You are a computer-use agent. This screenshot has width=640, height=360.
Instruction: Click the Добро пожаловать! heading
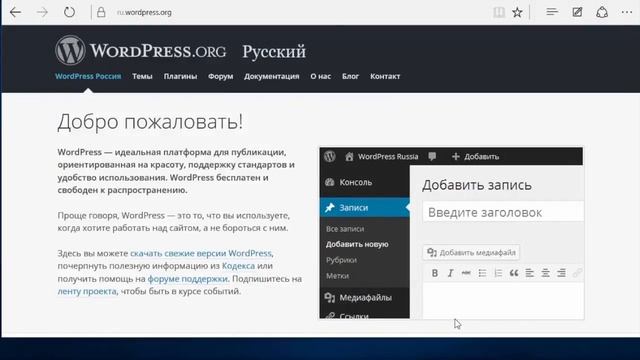pos(150,121)
